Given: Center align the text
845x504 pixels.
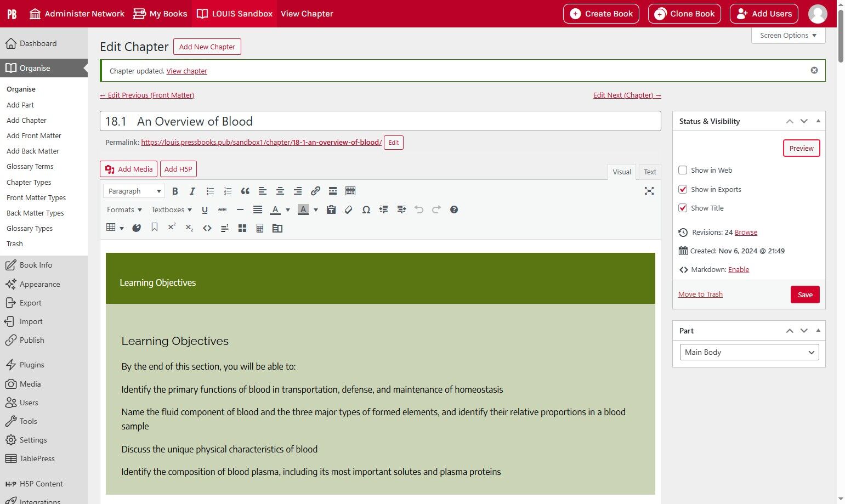Looking at the screenshot, I should pyautogui.click(x=280, y=191).
